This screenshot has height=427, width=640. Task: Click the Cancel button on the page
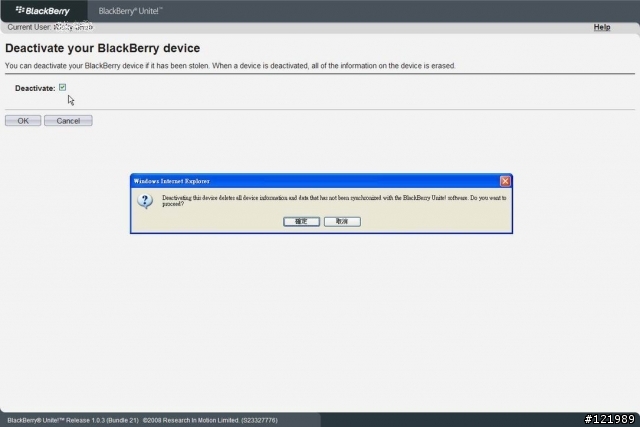click(68, 121)
